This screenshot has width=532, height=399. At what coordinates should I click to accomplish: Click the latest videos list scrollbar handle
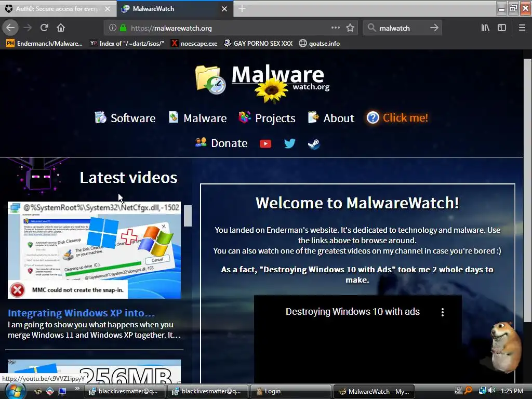(188, 216)
